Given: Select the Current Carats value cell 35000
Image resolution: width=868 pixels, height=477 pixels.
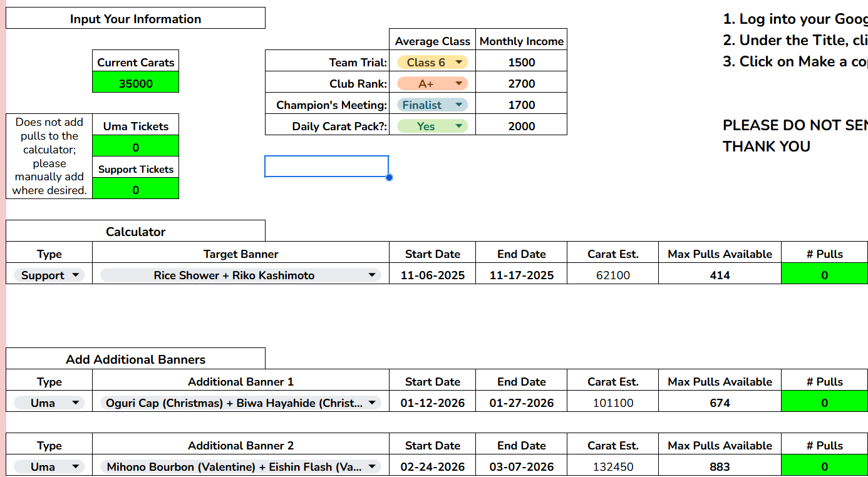Looking at the screenshot, I should (x=136, y=82).
